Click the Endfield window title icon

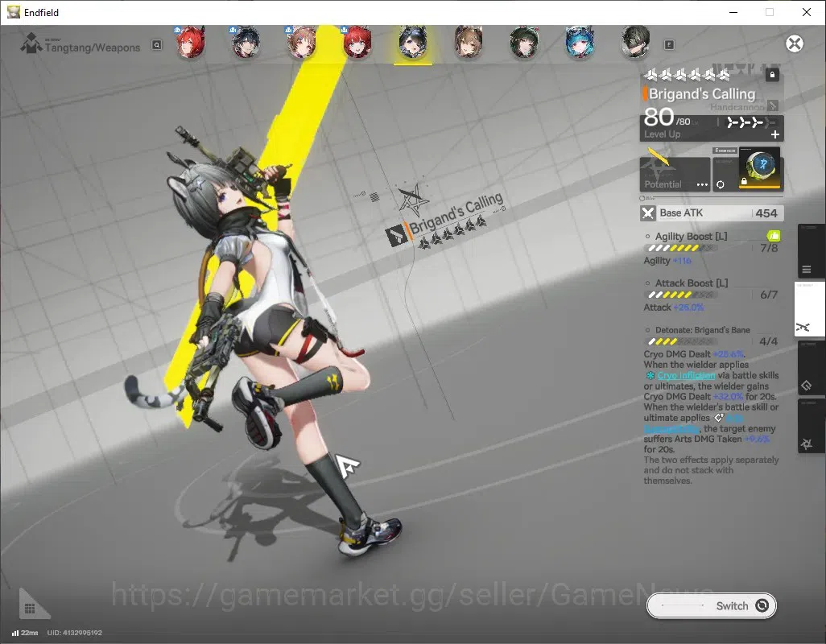(x=13, y=12)
